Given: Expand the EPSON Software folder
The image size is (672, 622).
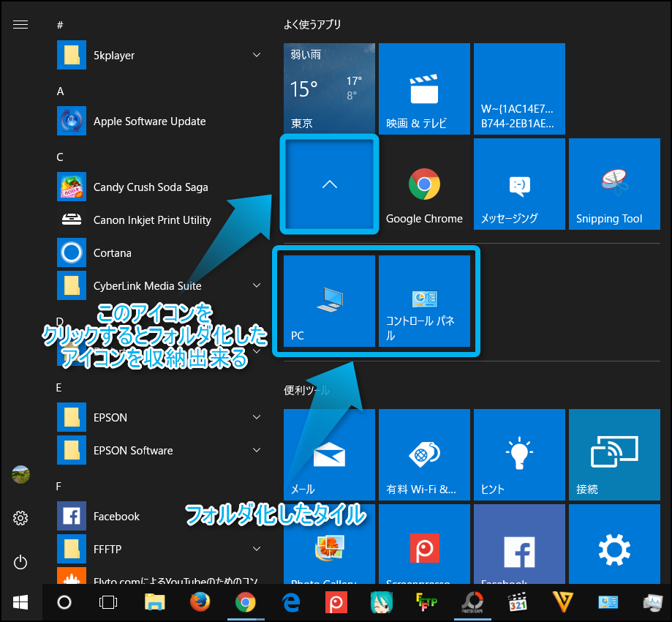Looking at the screenshot, I should click(x=257, y=450).
